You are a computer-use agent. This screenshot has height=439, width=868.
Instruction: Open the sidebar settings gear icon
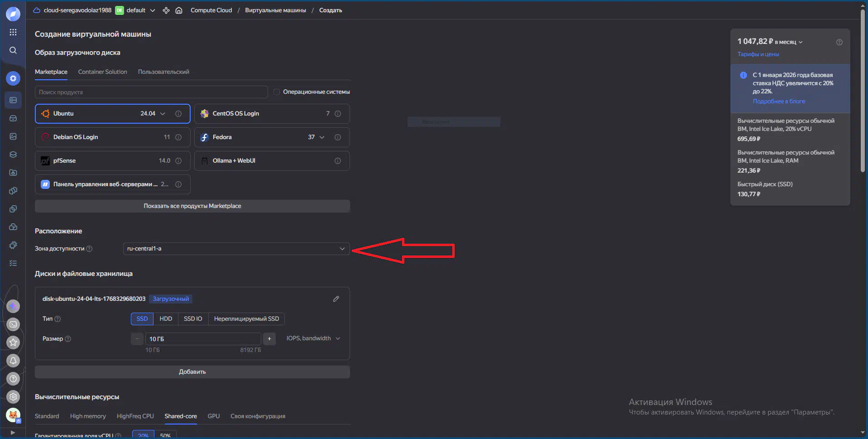tap(13, 397)
